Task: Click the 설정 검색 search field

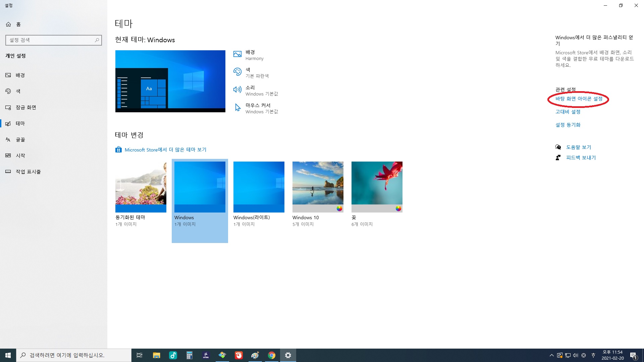Action: point(50,40)
